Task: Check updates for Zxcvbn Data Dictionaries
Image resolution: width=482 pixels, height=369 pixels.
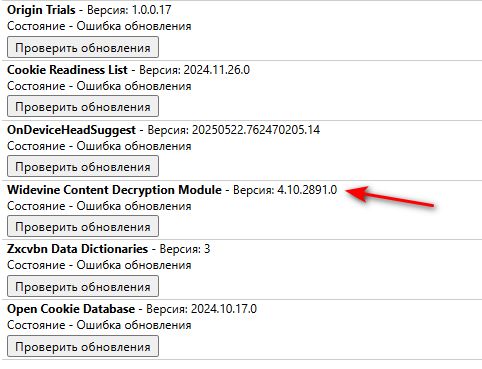Action: (83, 286)
